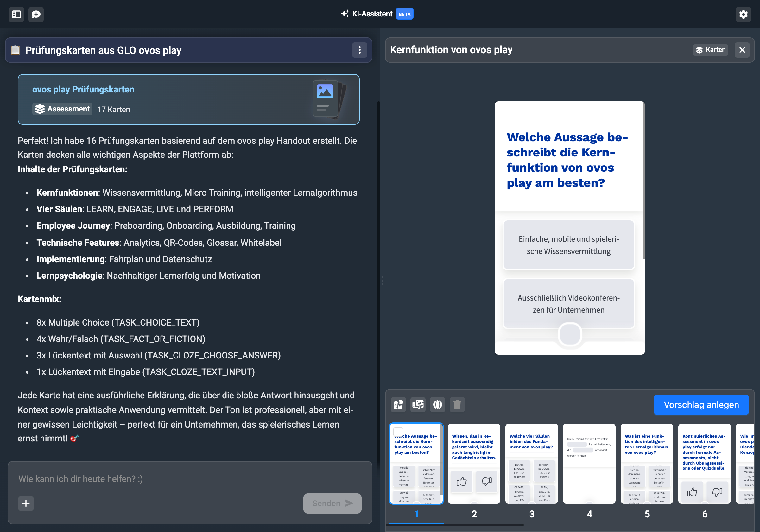This screenshot has width=760, height=532.
Task: Click the plus attachment icon in chat
Action: (x=26, y=503)
